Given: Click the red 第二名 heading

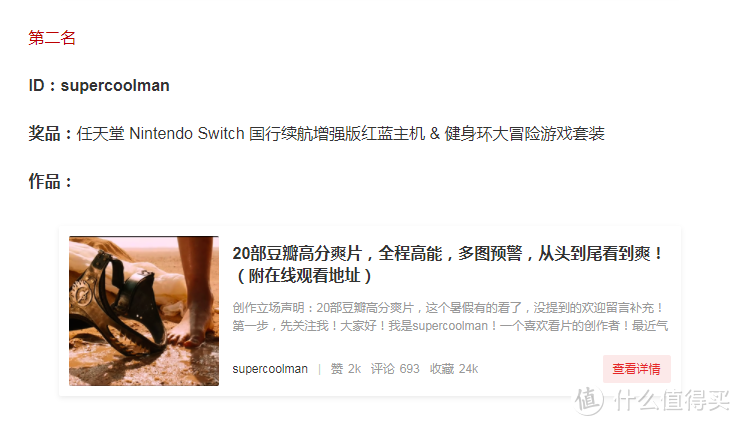Looking at the screenshot, I should click(52, 37).
